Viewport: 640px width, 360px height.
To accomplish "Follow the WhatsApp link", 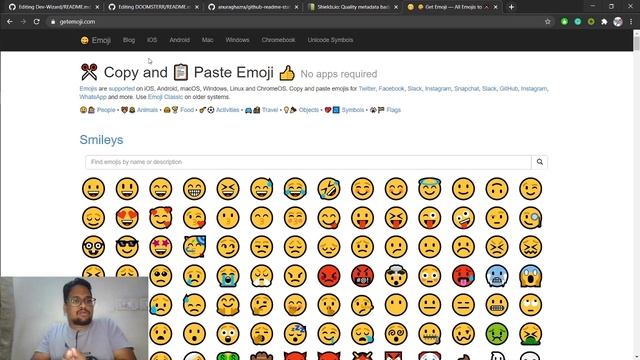I will pos(93,97).
